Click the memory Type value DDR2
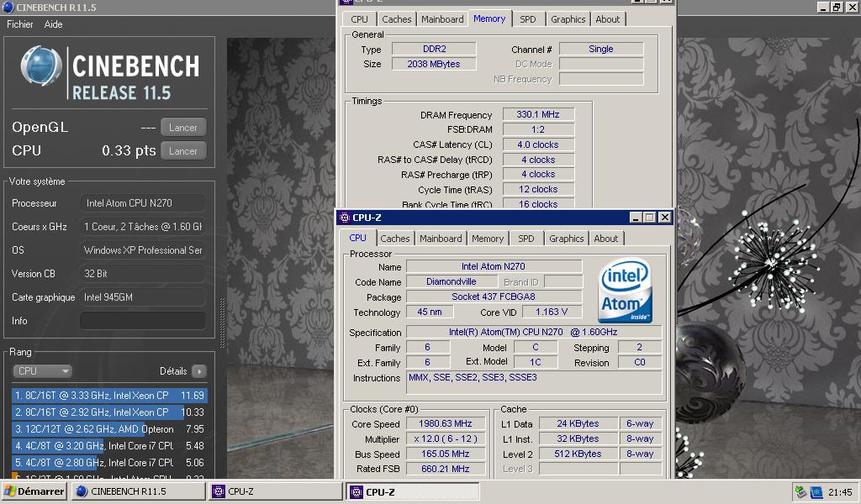Screen dimensions: 861x504 pyautogui.click(x=434, y=49)
